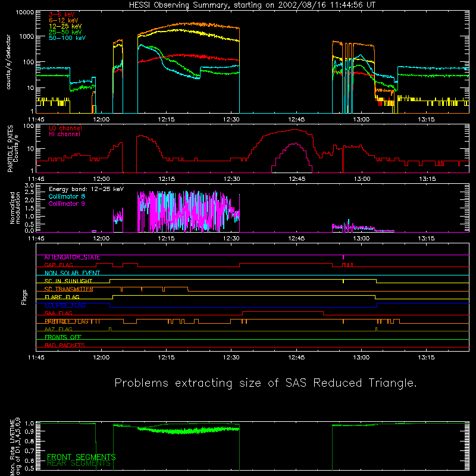Click the Flags vertical axis label

pyautogui.click(x=24, y=297)
